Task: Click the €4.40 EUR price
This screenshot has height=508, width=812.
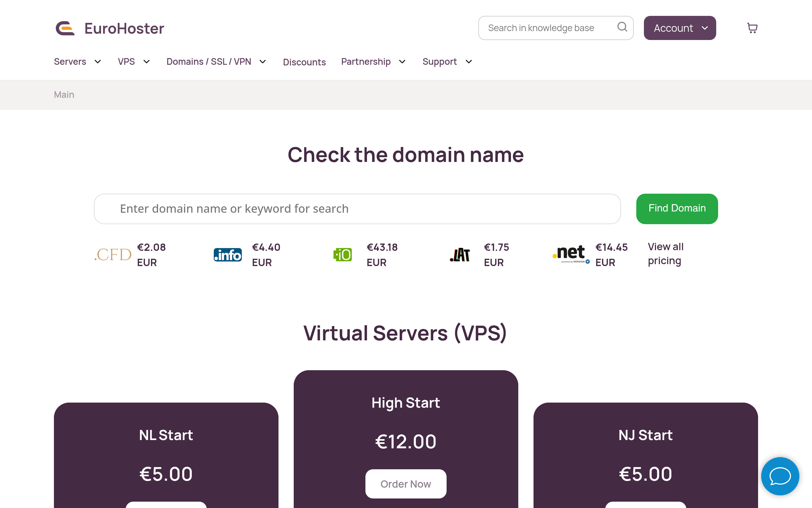Action: (266, 255)
